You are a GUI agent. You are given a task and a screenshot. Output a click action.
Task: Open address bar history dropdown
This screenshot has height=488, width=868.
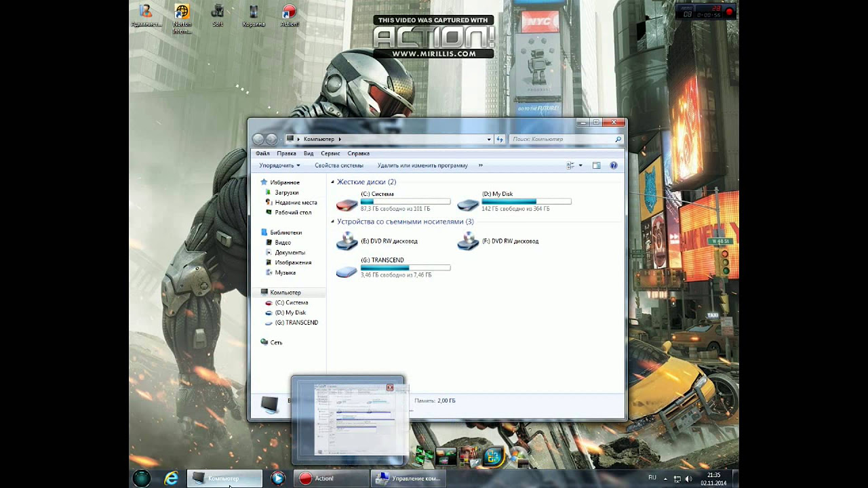(489, 139)
